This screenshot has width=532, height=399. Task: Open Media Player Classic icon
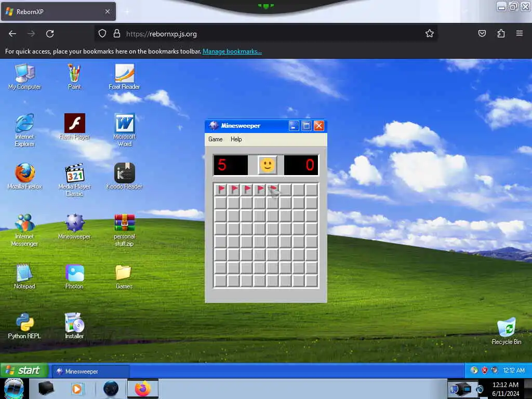(x=74, y=179)
